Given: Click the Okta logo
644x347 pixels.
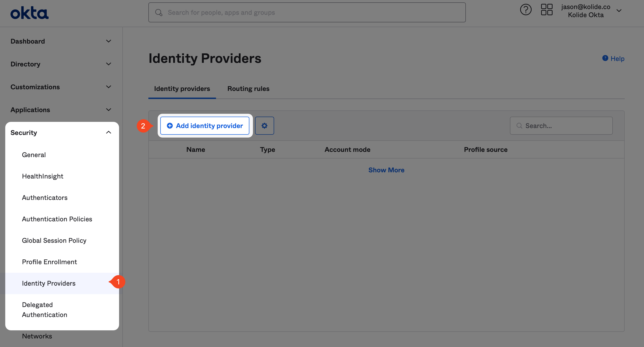Looking at the screenshot, I should click(x=30, y=13).
